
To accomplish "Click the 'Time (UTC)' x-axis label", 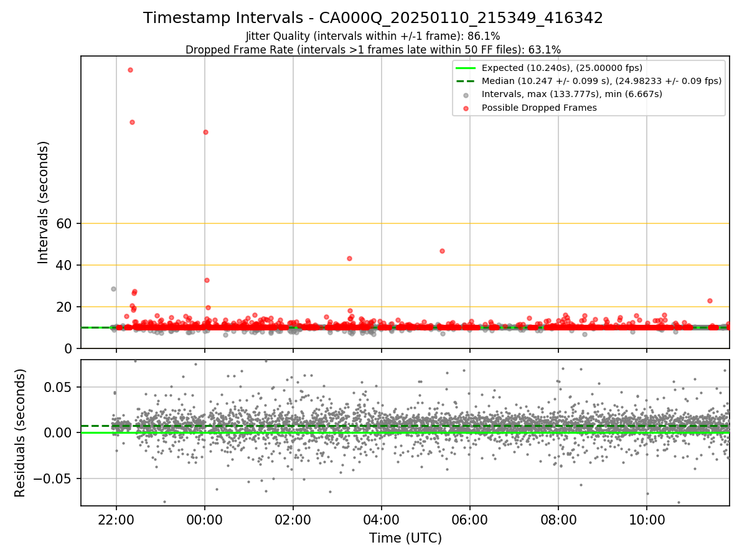I will 405,538.
